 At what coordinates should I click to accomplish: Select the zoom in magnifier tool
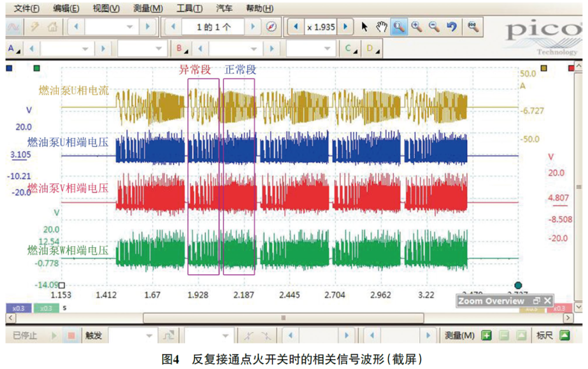click(416, 27)
